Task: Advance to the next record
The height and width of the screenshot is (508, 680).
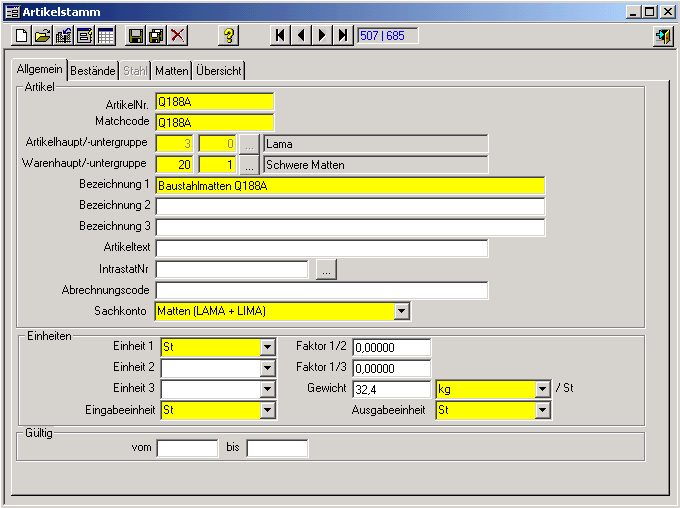Action: click(x=322, y=36)
